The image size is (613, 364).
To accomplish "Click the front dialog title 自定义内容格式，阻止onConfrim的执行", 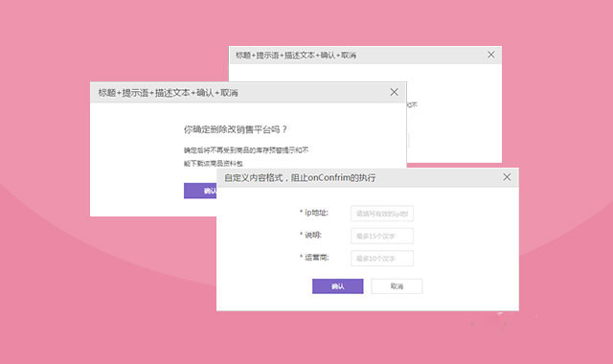I will coord(300,177).
